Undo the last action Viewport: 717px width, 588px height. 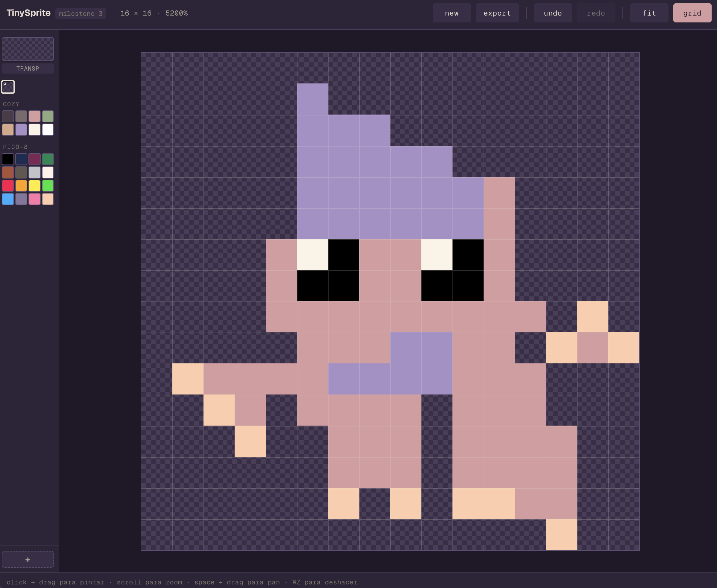tap(553, 13)
